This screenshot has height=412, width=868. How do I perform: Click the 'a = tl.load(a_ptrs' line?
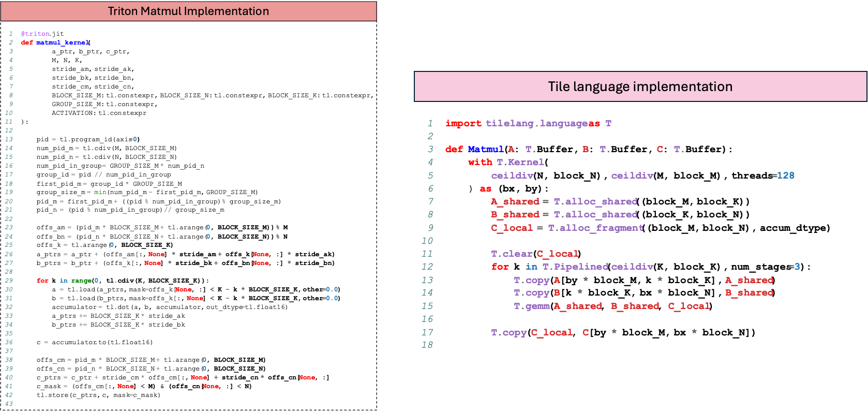(196, 289)
